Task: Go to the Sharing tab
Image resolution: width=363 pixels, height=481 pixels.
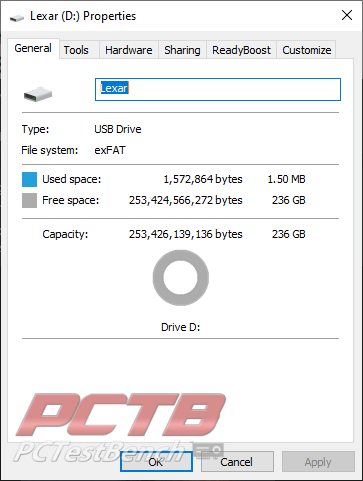Action: pos(182,50)
